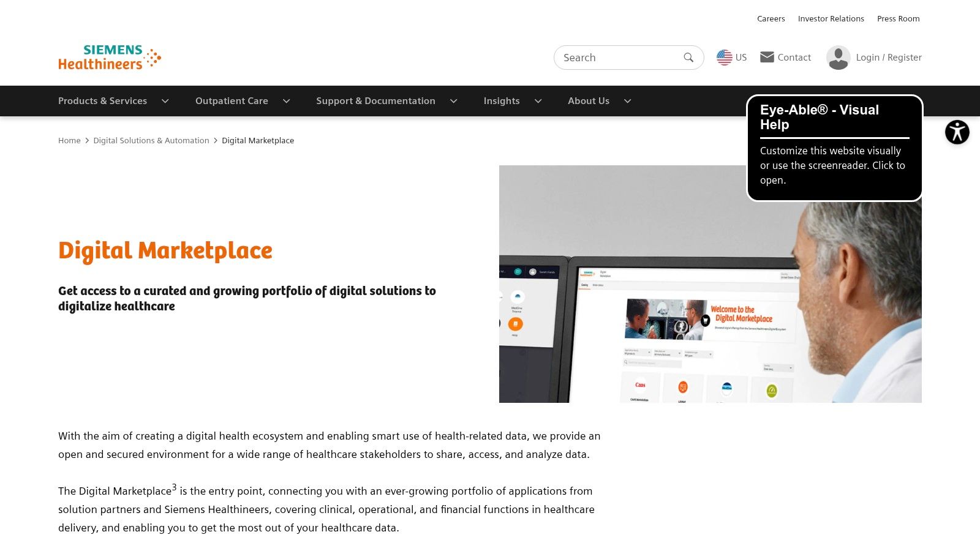Go to Digital Solutions & Automation breadcrumb
The width and height of the screenshot is (980, 551).
pyautogui.click(x=151, y=140)
